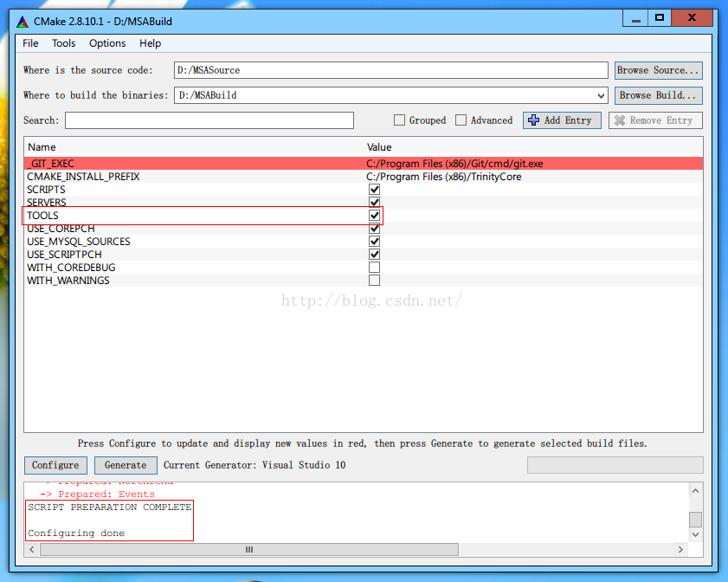This screenshot has width=728, height=582.
Task: Open the File menu
Action: (30, 43)
